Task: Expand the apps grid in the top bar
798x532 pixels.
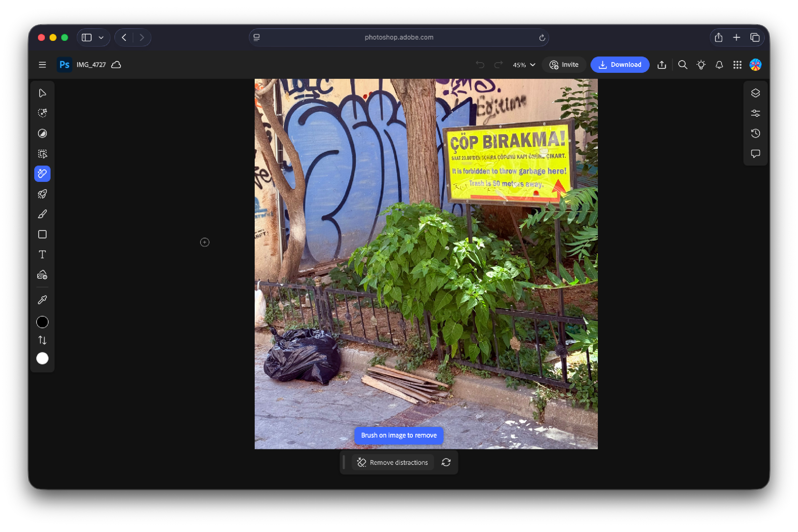Action: (737, 65)
